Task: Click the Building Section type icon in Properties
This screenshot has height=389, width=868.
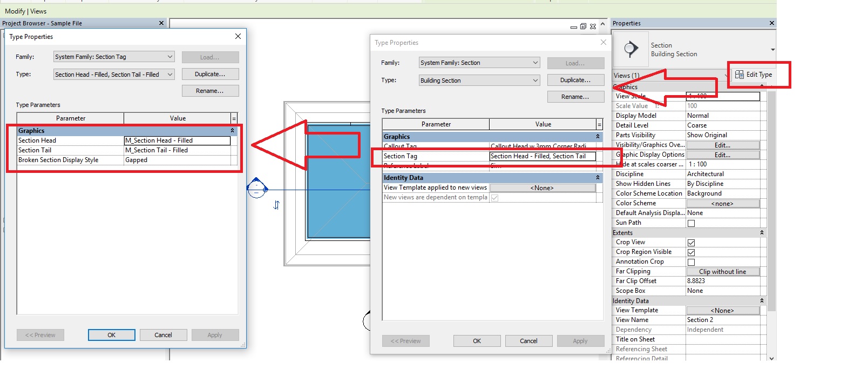Action: point(630,49)
